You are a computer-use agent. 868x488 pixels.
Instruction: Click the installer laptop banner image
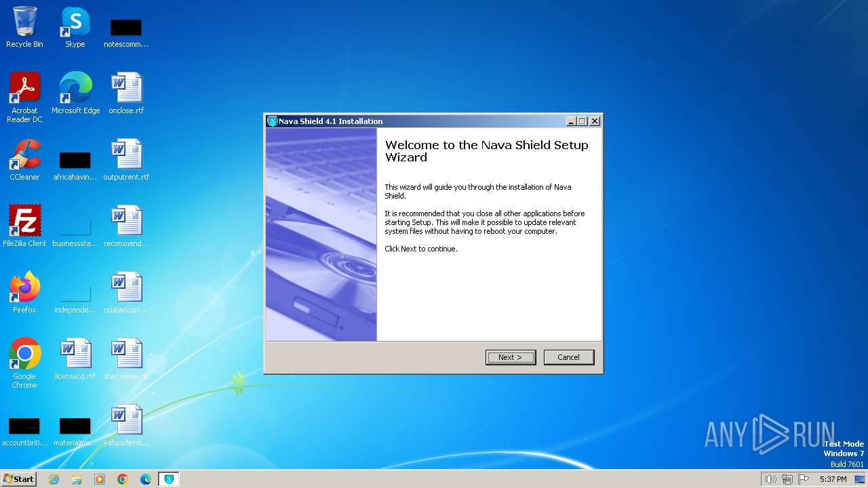[x=321, y=235]
